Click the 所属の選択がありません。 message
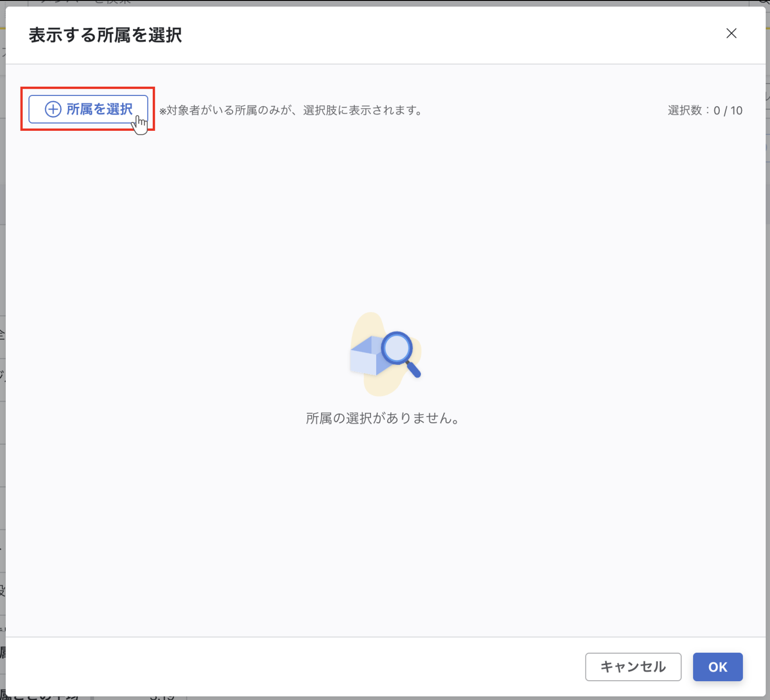The height and width of the screenshot is (700, 770). [x=383, y=418]
